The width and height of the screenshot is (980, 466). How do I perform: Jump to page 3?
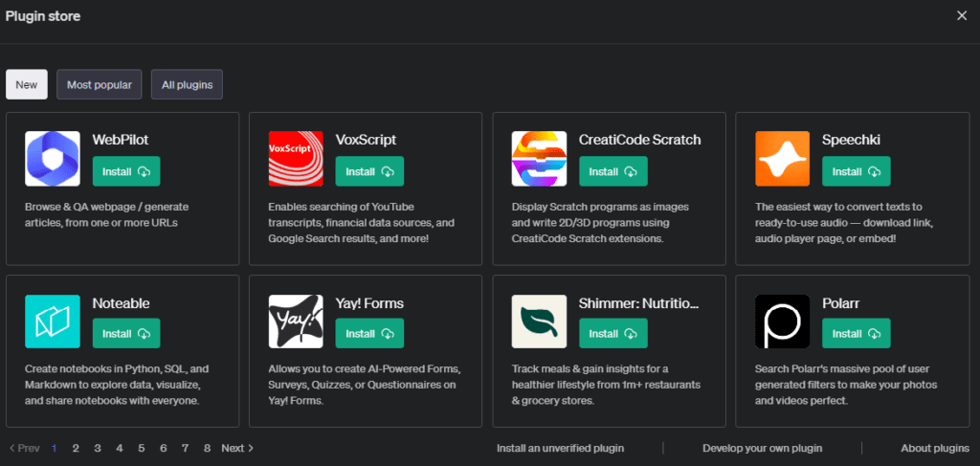click(x=98, y=448)
